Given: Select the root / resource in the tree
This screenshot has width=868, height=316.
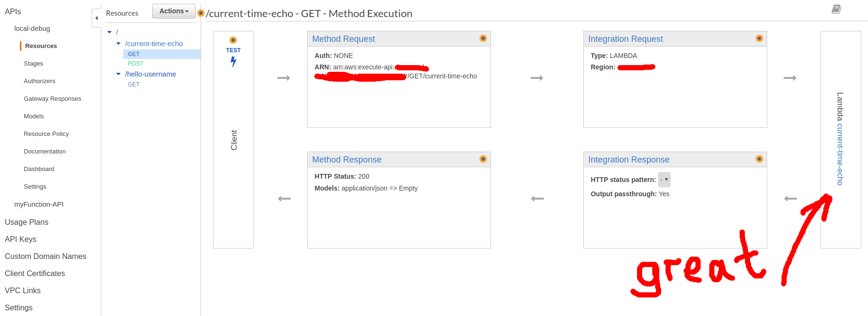Looking at the screenshot, I should 116,31.
